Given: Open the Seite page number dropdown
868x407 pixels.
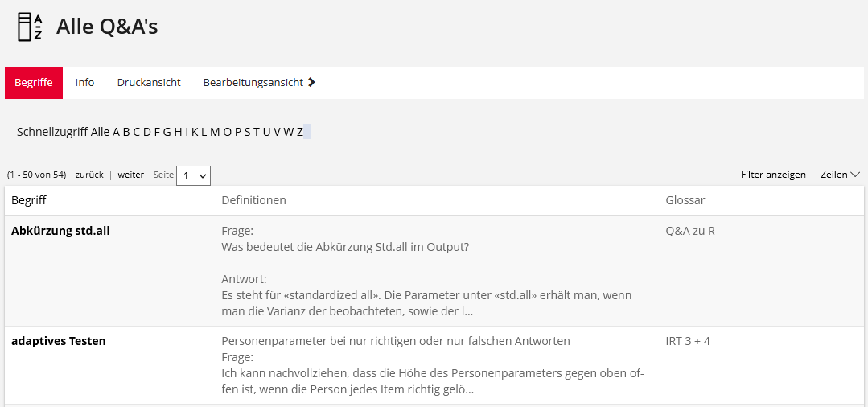Looking at the screenshot, I should point(193,175).
